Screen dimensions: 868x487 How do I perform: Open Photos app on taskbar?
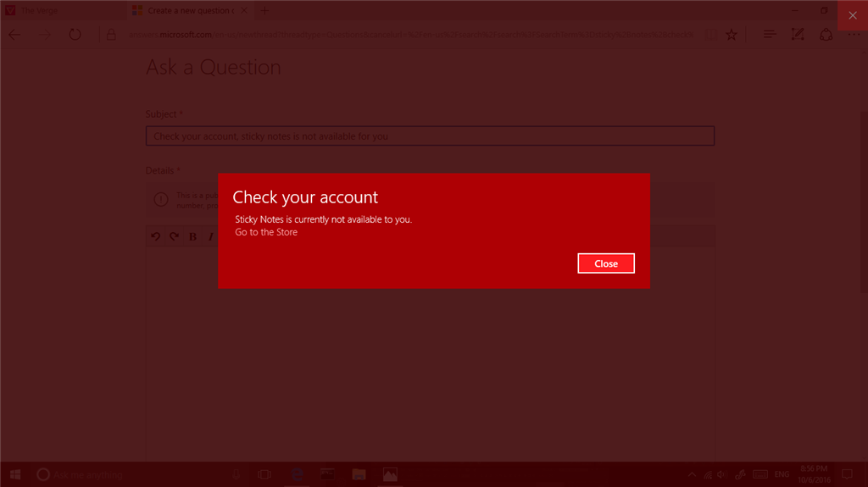tap(390, 474)
